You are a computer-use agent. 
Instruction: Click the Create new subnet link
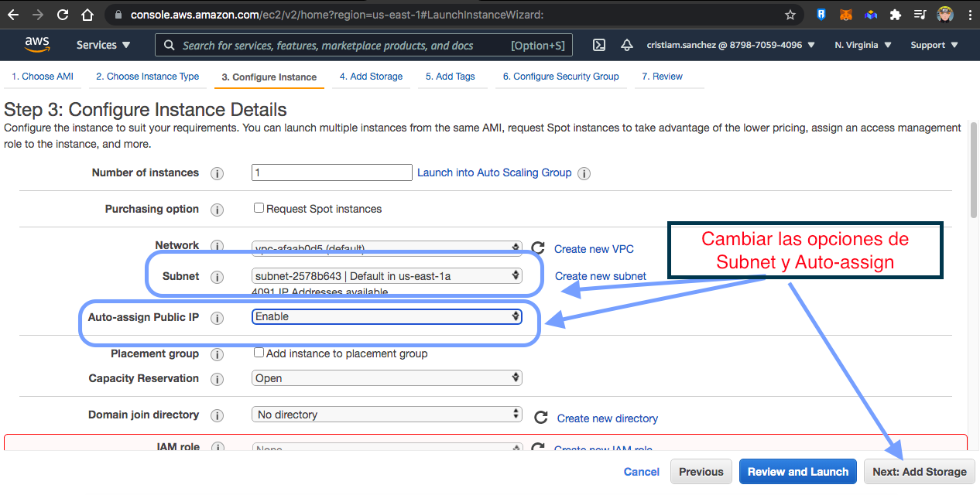coord(600,276)
